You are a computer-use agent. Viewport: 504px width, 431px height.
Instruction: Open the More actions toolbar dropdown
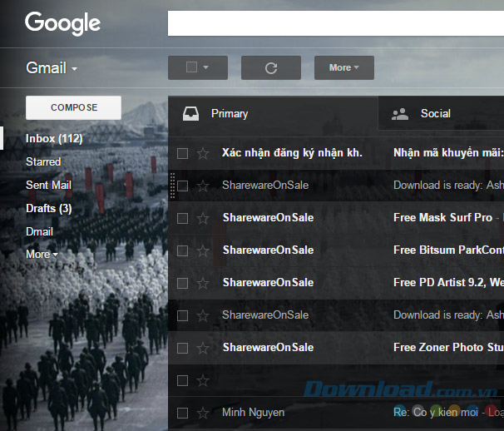tap(344, 68)
